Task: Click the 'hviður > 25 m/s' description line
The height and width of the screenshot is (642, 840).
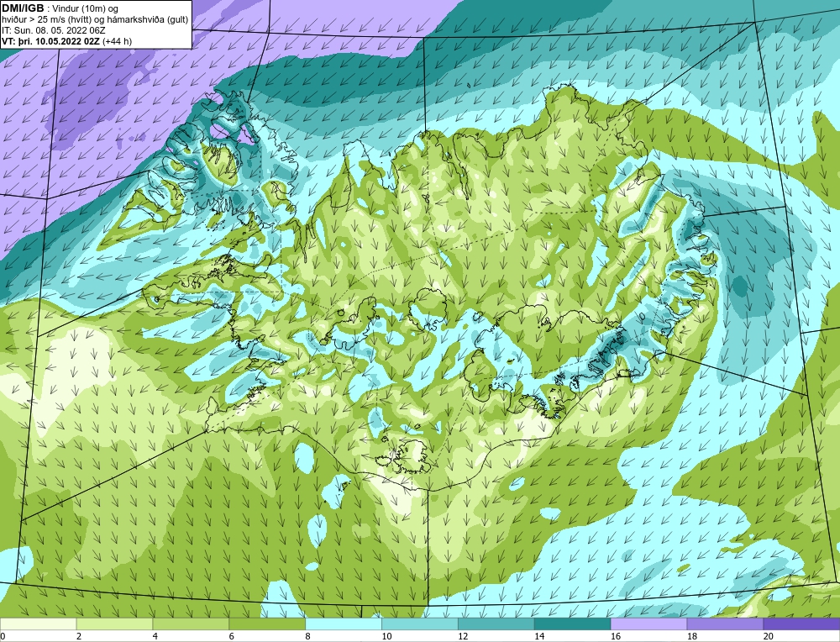Action: (x=96, y=19)
